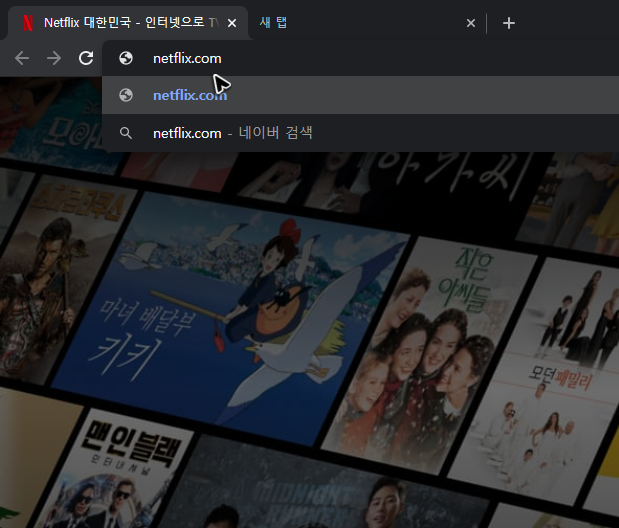This screenshot has height=528, width=619.
Task: Open the 작은 아씨들 poster
Action: point(430,355)
